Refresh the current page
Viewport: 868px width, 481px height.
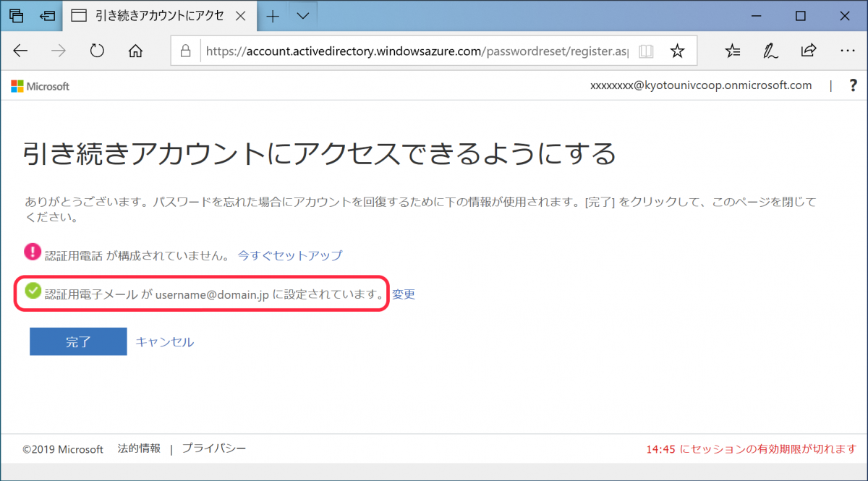click(x=96, y=51)
